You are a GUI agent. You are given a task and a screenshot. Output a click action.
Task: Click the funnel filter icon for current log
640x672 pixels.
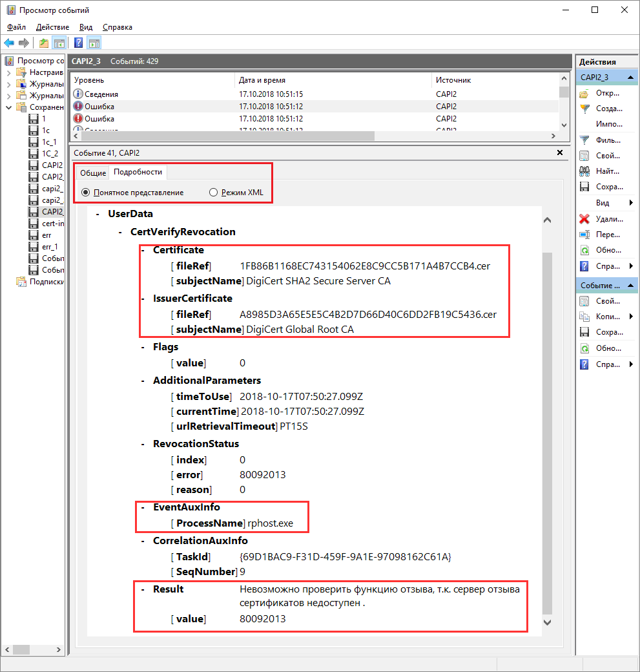(584, 140)
